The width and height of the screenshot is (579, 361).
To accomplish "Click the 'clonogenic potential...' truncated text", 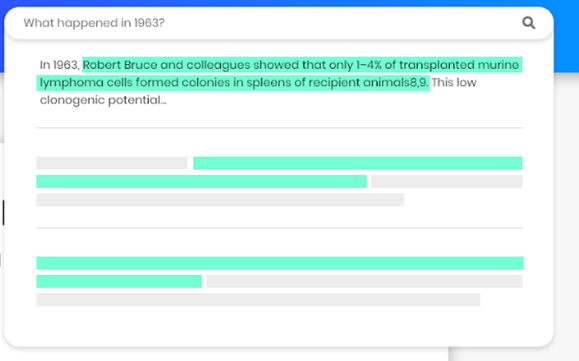I will 103,100.
